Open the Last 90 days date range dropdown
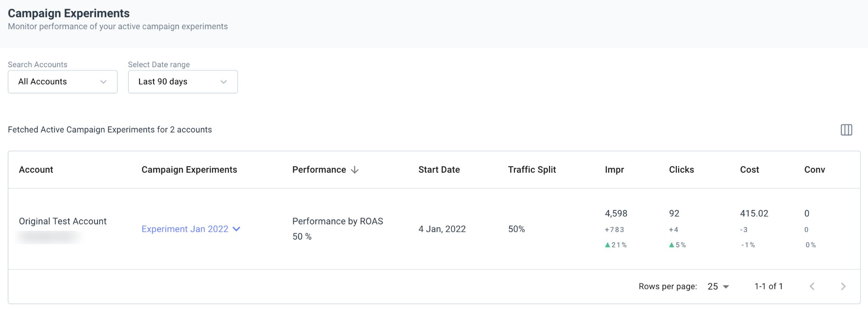 183,82
